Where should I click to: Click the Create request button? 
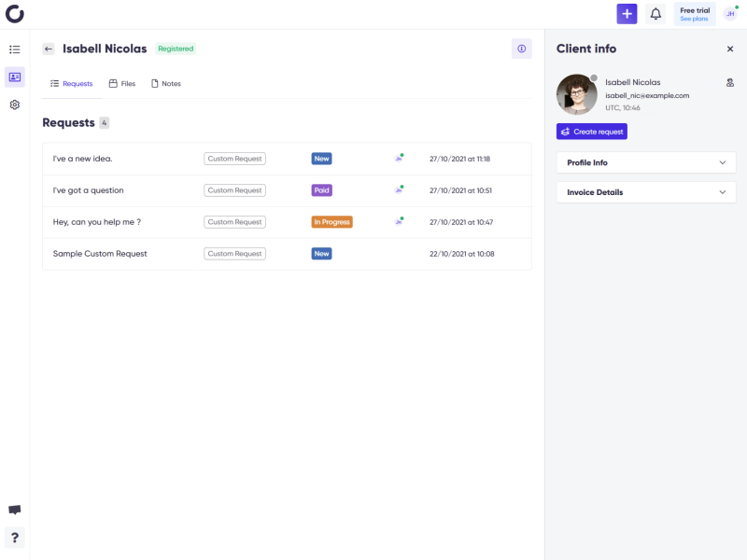tap(592, 132)
